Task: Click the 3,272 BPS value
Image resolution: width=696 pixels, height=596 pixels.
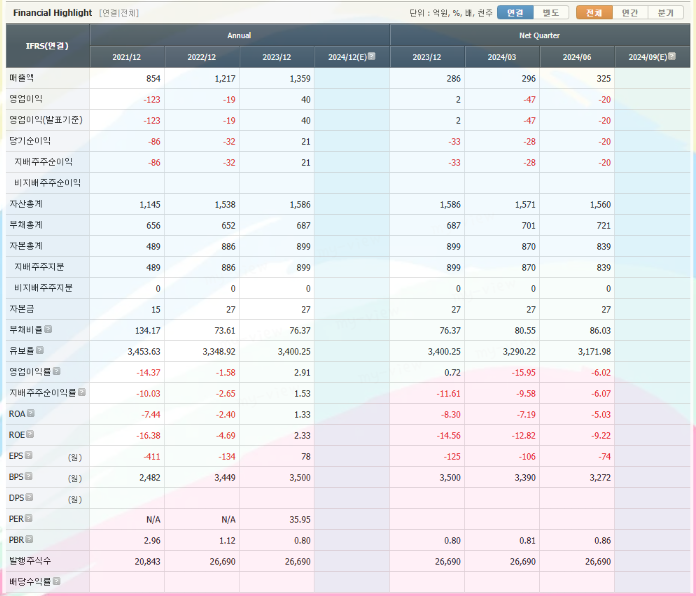Action: (x=600, y=478)
